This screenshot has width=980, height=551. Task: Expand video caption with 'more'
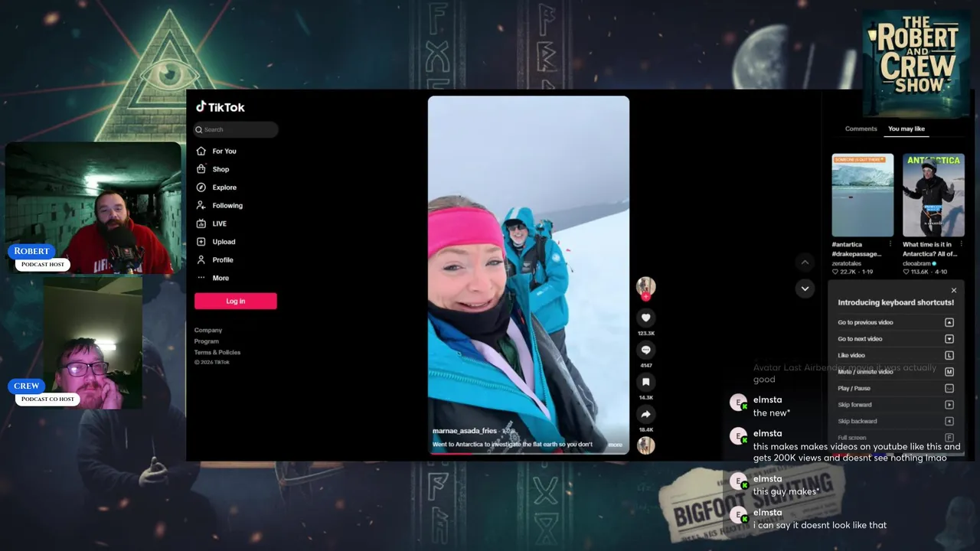[x=616, y=444]
